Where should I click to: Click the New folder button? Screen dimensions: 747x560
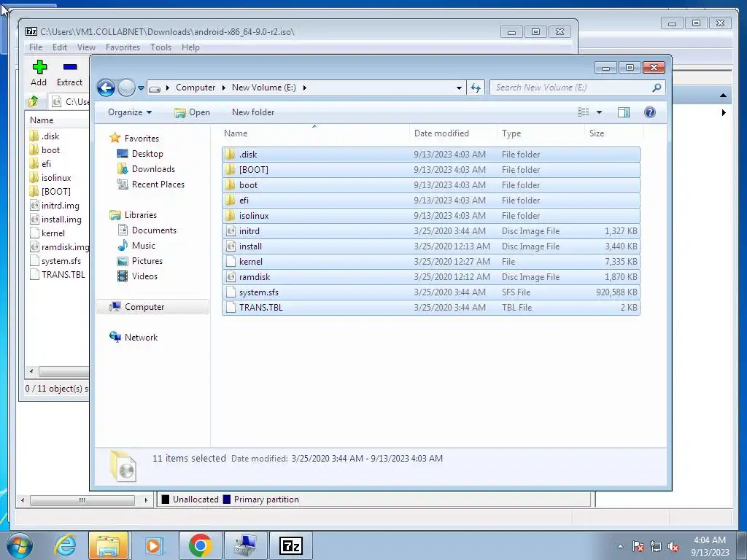(x=253, y=112)
